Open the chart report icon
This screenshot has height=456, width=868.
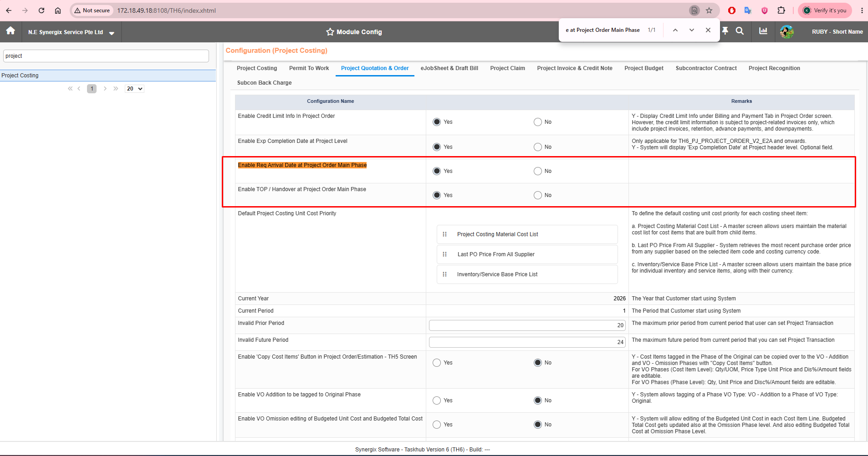coord(763,31)
